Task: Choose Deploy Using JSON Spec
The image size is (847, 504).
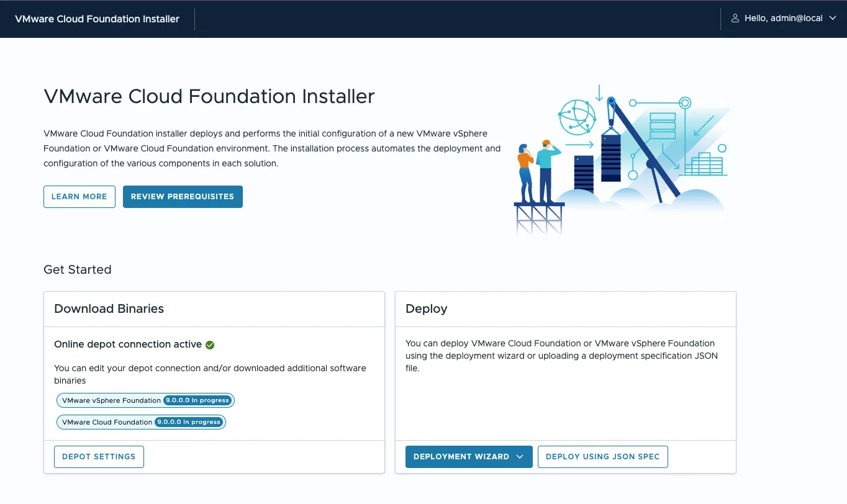Action: click(x=603, y=457)
